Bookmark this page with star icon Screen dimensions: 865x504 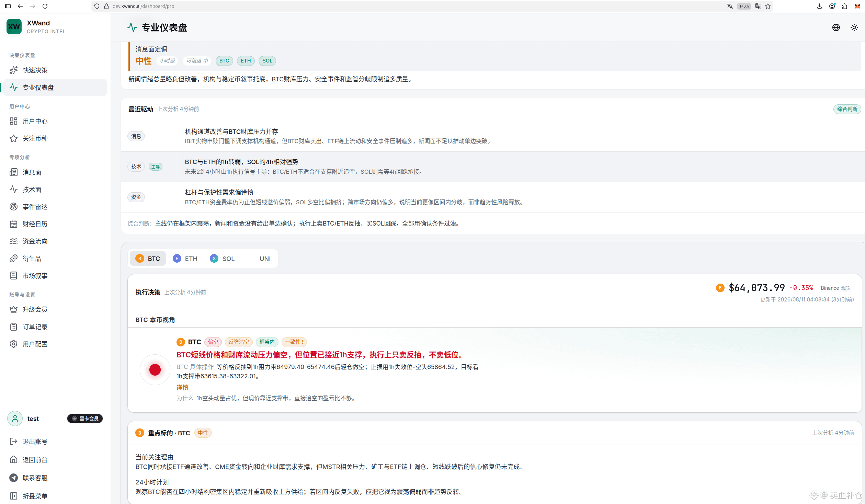[768, 6]
